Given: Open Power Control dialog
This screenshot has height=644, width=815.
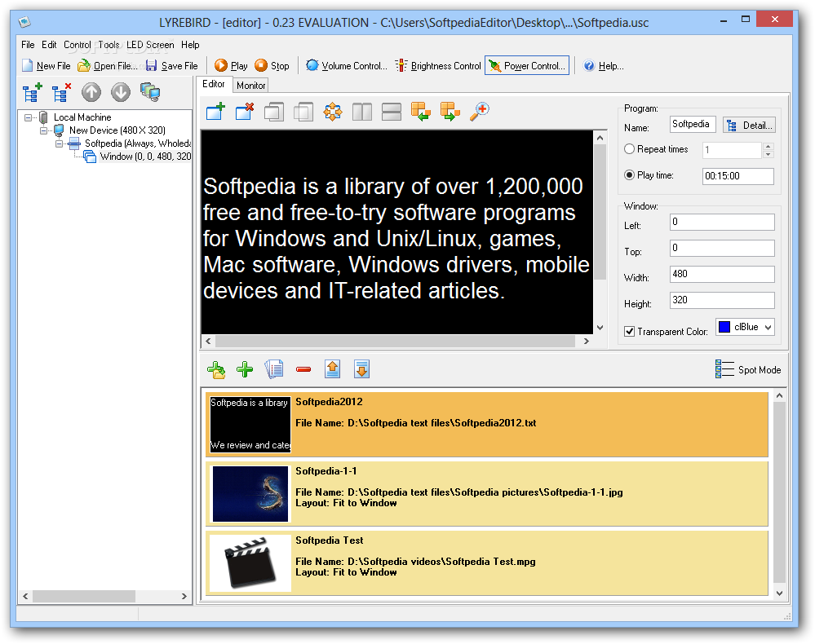Looking at the screenshot, I should (x=527, y=65).
